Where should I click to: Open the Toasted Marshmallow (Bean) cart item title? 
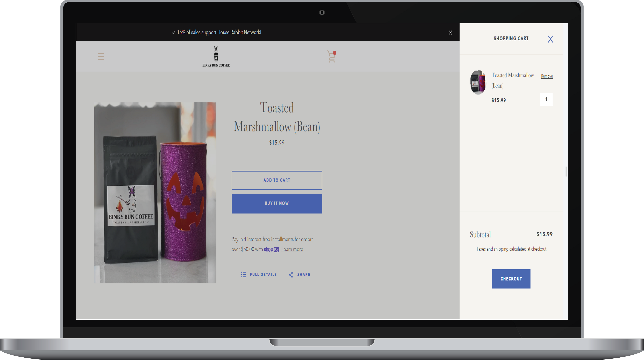(x=512, y=80)
